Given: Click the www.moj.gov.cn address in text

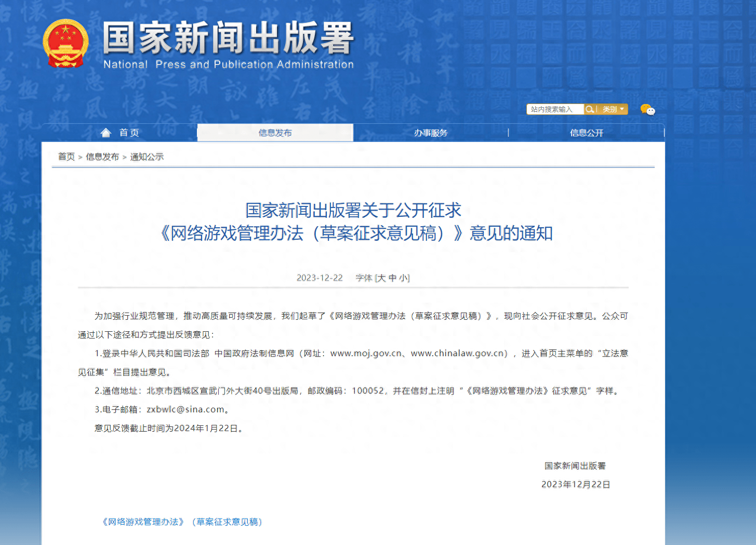Looking at the screenshot, I should [x=366, y=353].
